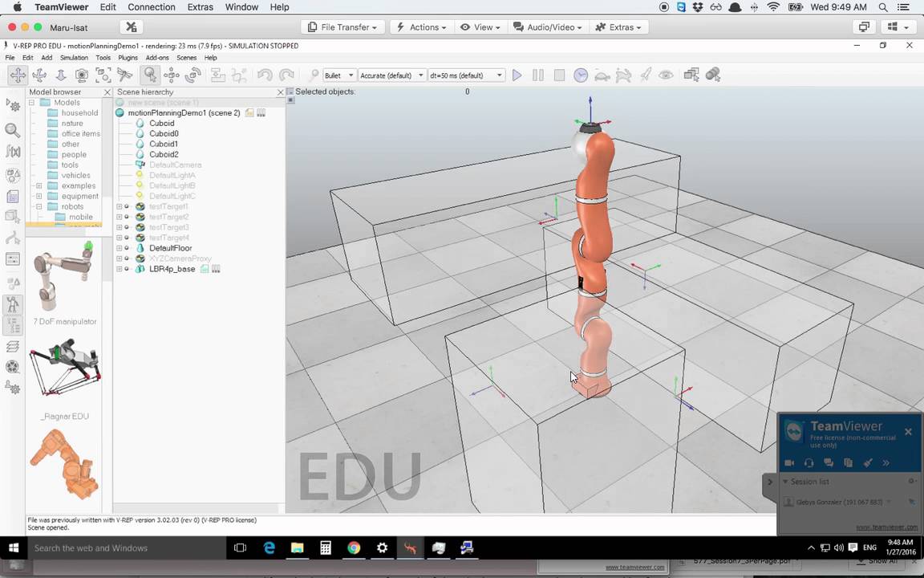The image size is (924, 578).
Task: Open the Bullet physics engine dropdown
Action: point(339,75)
